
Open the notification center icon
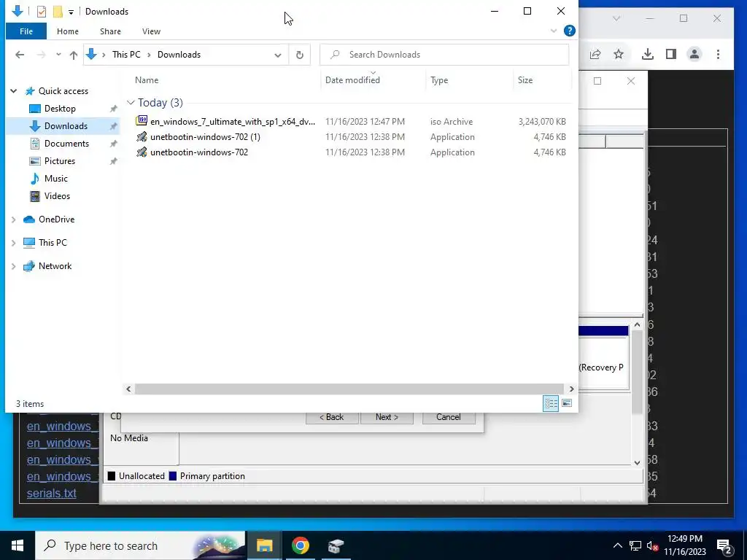(x=724, y=546)
